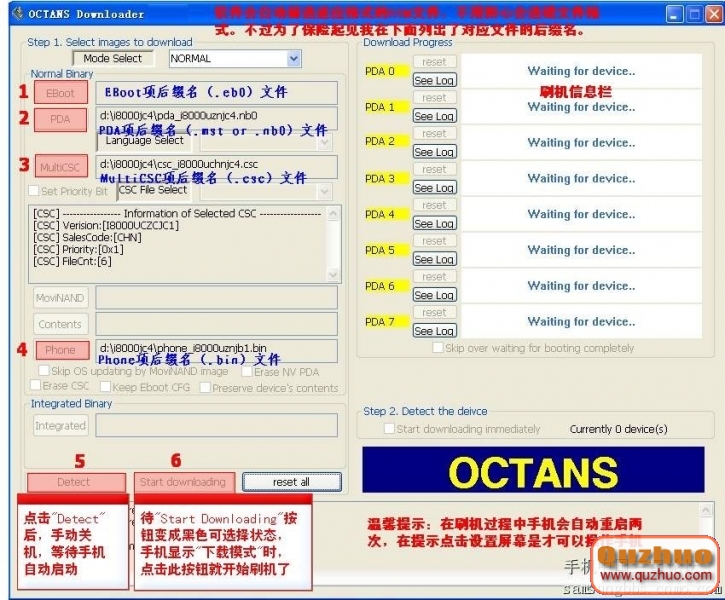The height and width of the screenshot is (600, 725).
Task: Toggle Set Priority Bit checkbox
Action: pyautogui.click(x=34, y=190)
